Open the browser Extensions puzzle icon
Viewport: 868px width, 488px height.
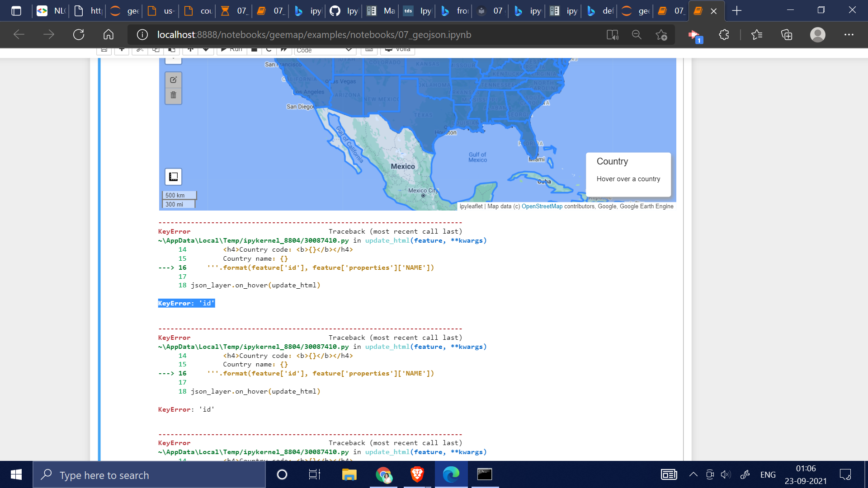coord(724,35)
